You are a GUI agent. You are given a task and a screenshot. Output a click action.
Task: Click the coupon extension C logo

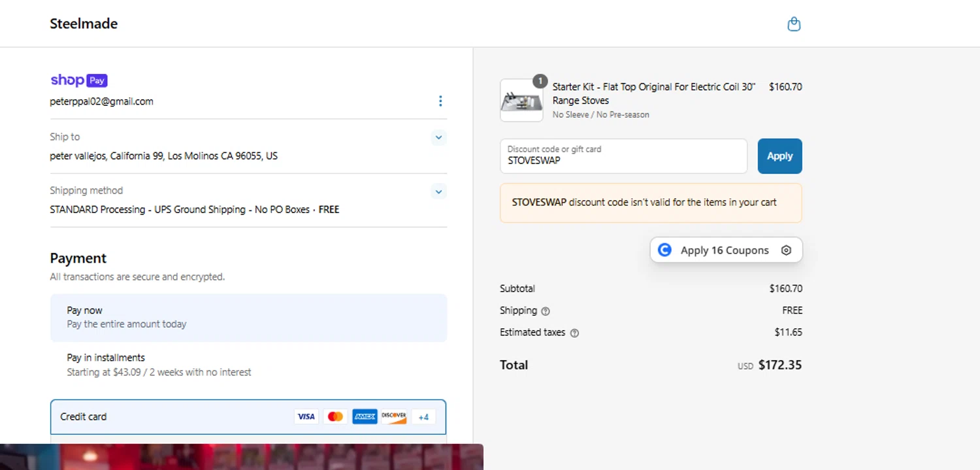664,250
